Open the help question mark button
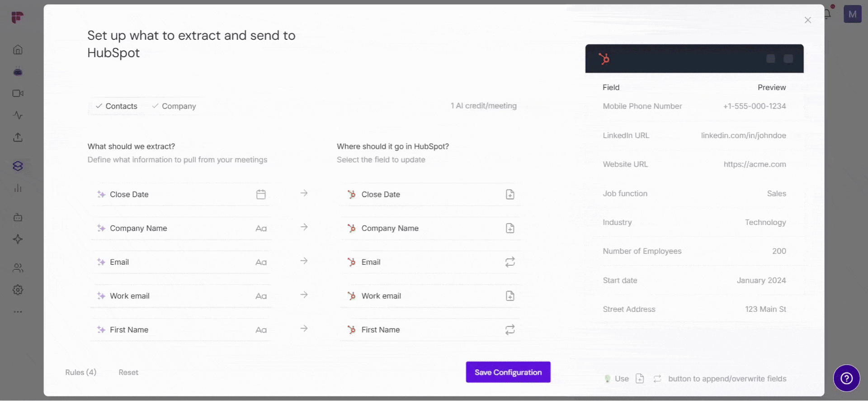This screenshot has height=401, width=868. coord(846,378)
